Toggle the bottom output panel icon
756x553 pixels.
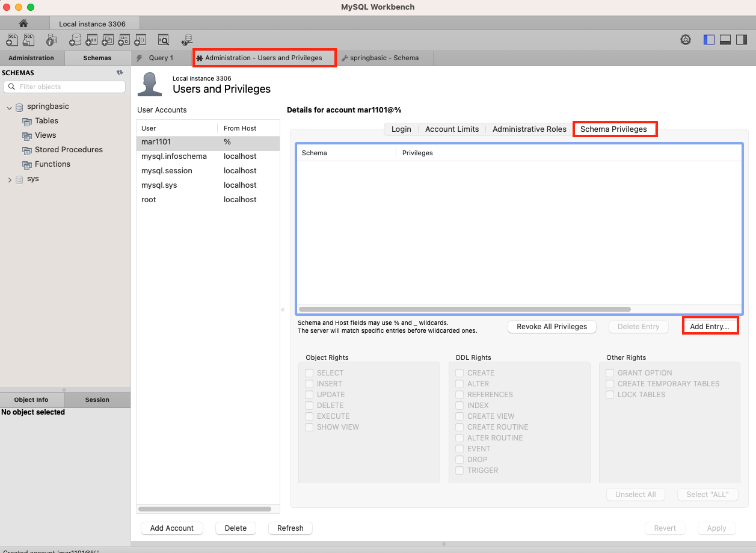click(x=725, y=40)
